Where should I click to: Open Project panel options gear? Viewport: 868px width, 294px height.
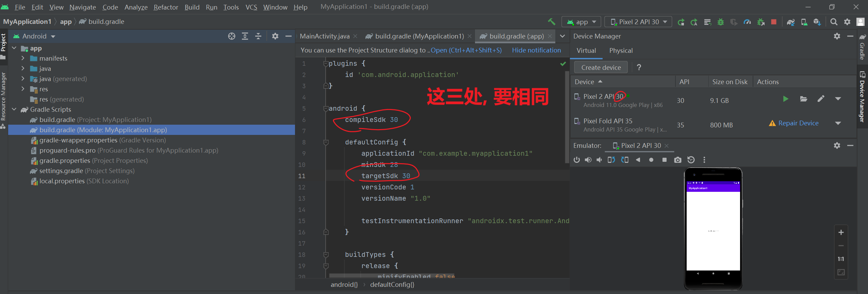[x=275, y=36]
